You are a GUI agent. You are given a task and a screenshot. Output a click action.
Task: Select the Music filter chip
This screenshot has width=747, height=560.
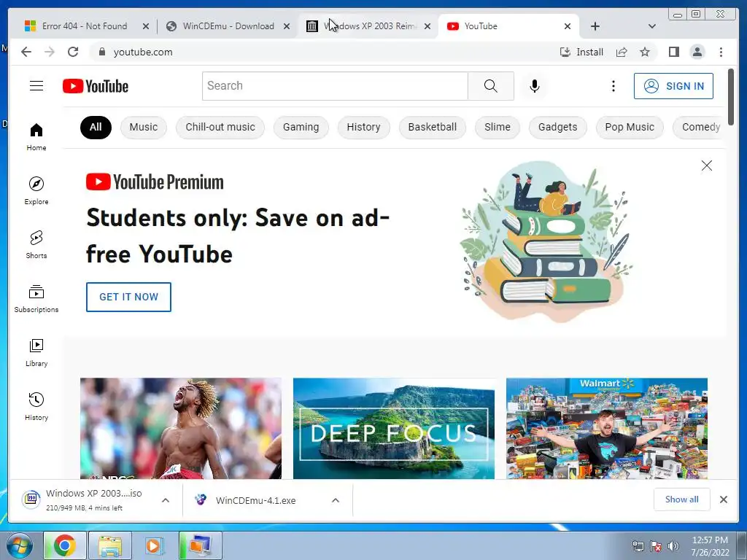(144, 127)
